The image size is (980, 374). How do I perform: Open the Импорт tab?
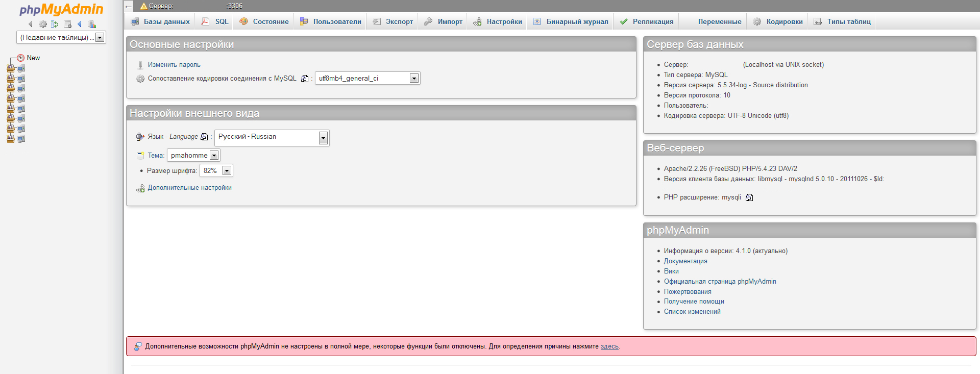click(x=443, y=21)
